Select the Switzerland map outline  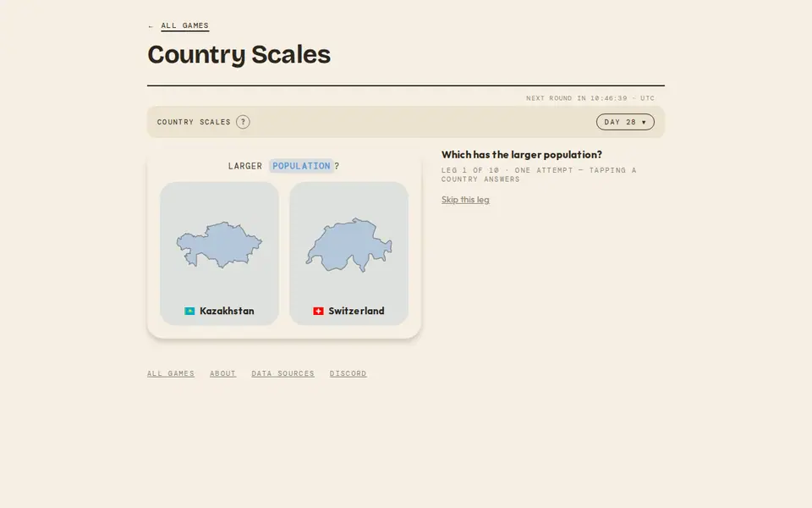coord(349,246)
